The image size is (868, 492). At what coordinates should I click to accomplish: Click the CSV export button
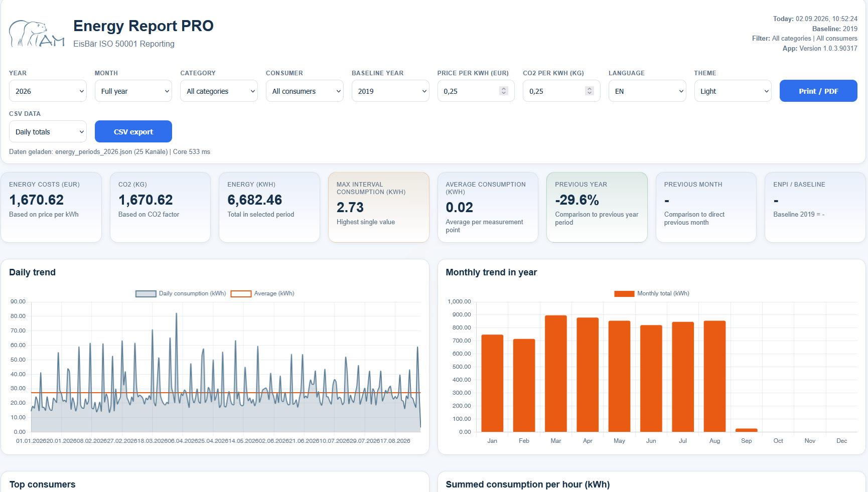coord(133,131)
